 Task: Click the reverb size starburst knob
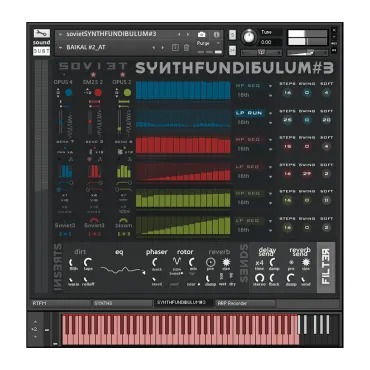pos(226,262)
